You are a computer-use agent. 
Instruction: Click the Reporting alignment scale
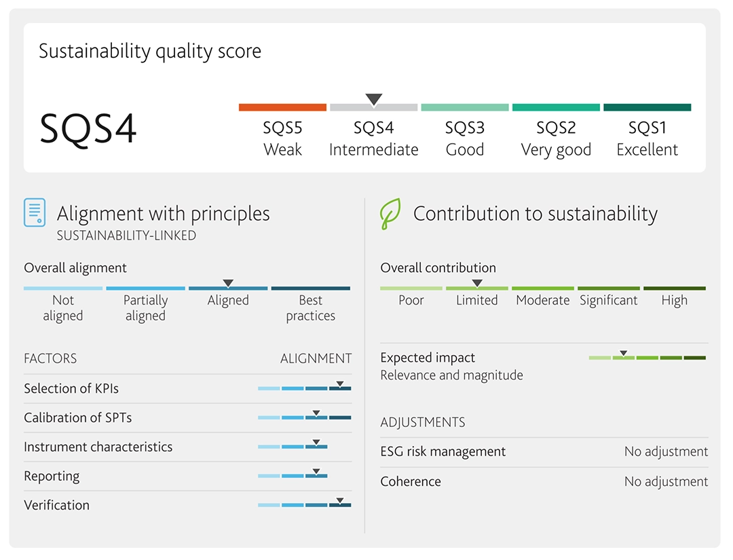pos(293,476)
